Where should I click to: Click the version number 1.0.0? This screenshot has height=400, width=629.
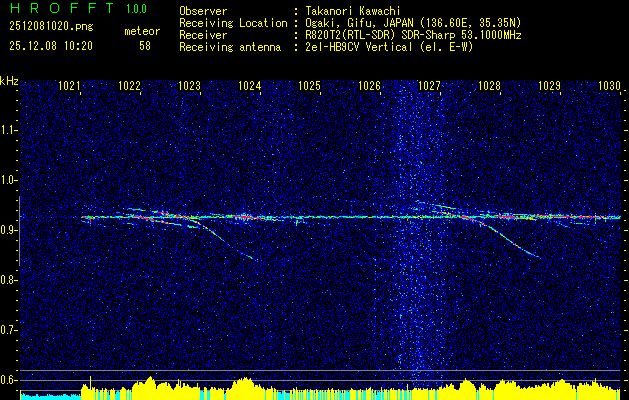click(136, 9)
